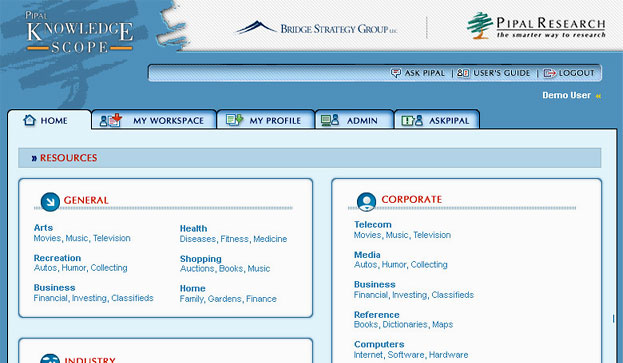Open the Dictionaries link under Reference

[405, 324]
